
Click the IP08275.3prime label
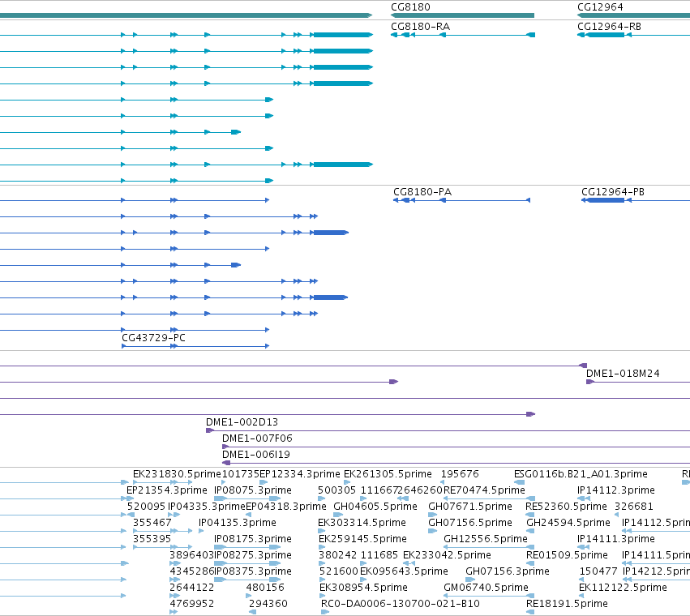253,556
